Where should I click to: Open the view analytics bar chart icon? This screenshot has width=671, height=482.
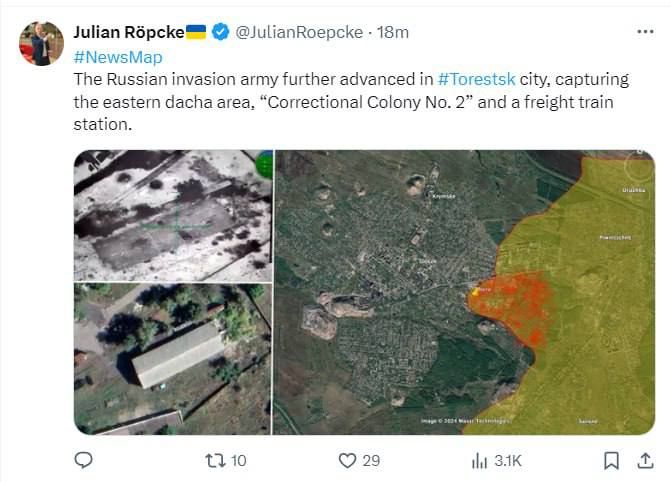(x=479, y=460)
